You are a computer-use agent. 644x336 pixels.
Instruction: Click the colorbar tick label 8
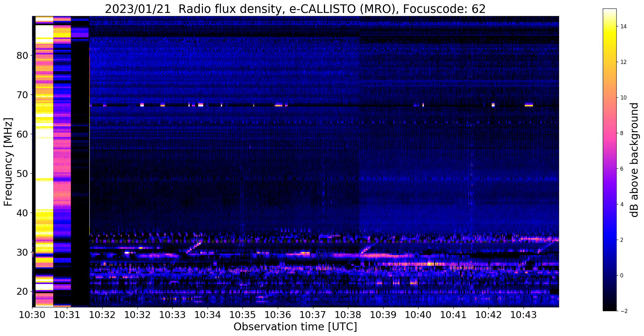tap(621, 133)
